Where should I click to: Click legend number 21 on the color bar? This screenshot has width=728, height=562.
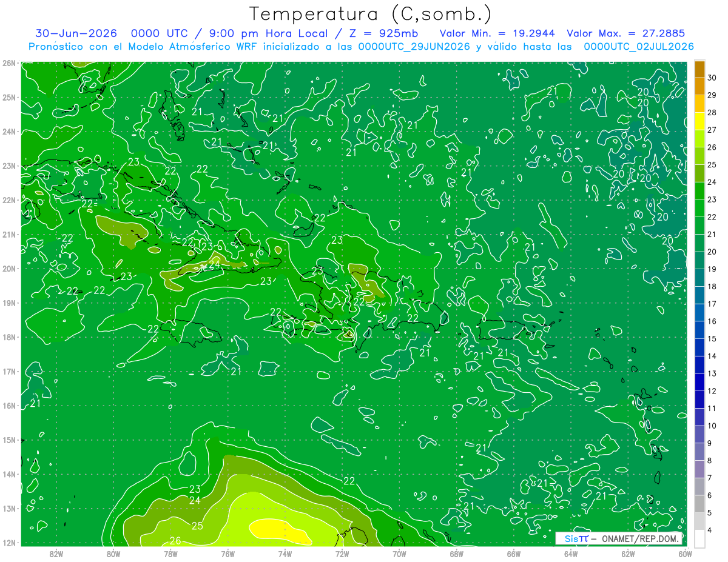tap(712, 235)
